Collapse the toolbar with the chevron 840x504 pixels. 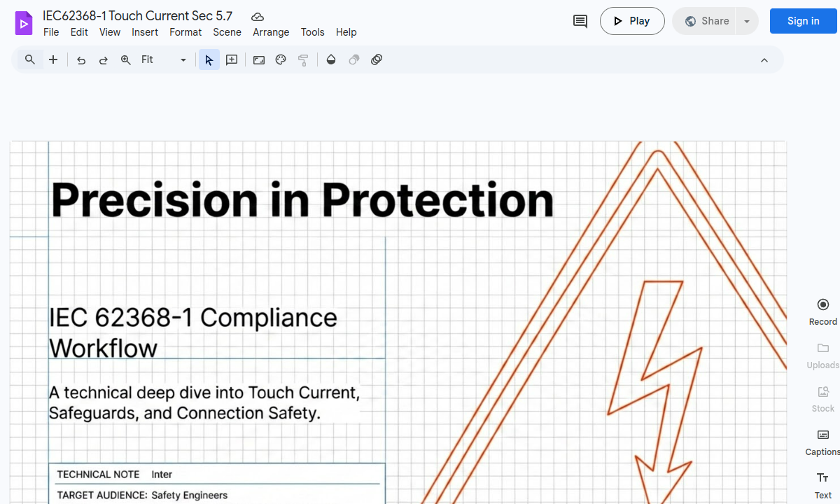point(764,59)
